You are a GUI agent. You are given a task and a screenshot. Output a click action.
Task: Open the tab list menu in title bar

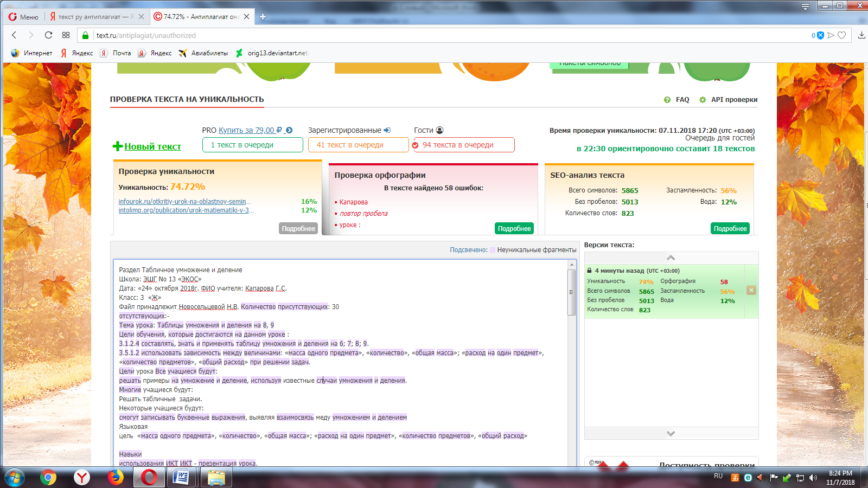805,7
